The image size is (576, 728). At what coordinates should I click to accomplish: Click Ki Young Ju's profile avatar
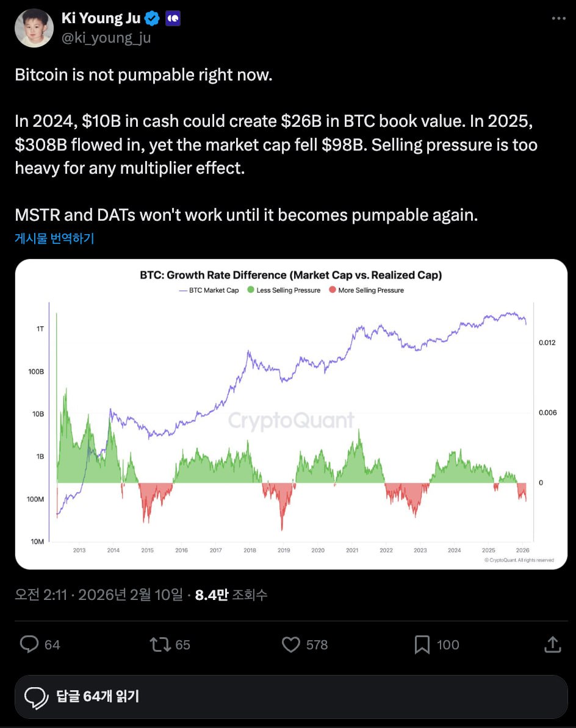(34, 28)
